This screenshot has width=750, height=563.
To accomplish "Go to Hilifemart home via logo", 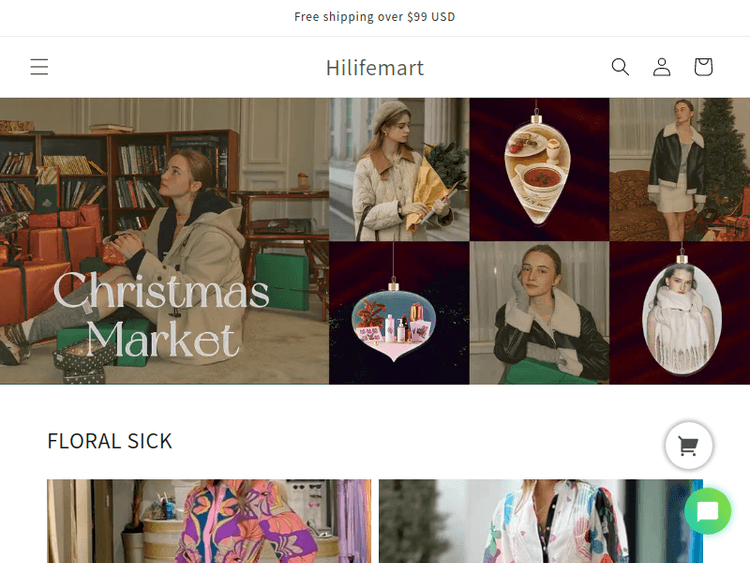I will (x=375, y=68).
